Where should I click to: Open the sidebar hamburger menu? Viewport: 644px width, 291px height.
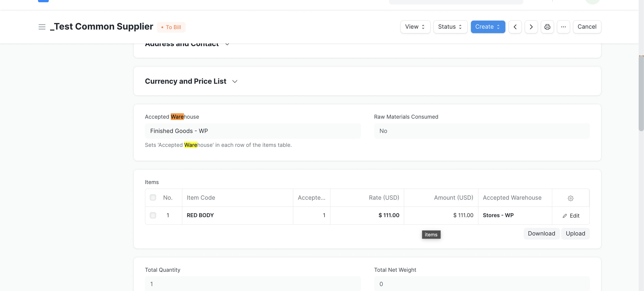pyautogui.click(x=42, y=27)
